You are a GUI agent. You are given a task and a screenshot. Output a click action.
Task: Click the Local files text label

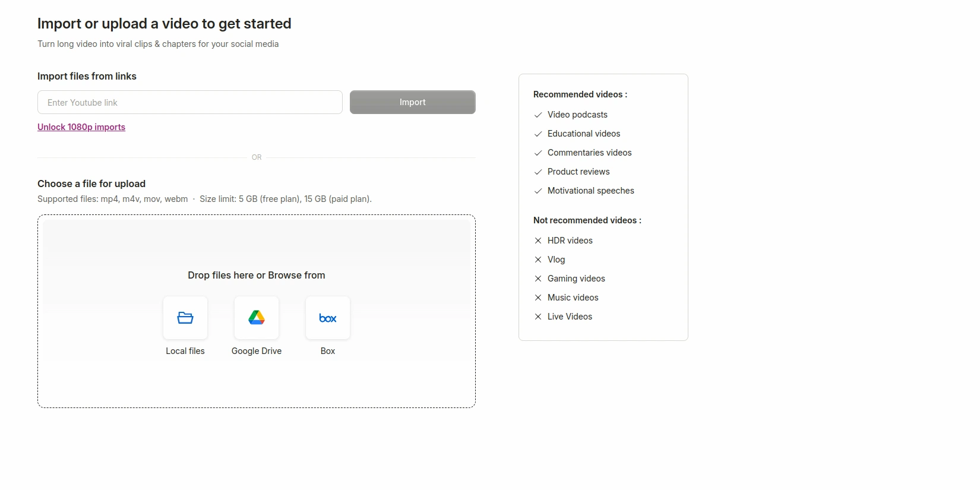click(185, 351)
